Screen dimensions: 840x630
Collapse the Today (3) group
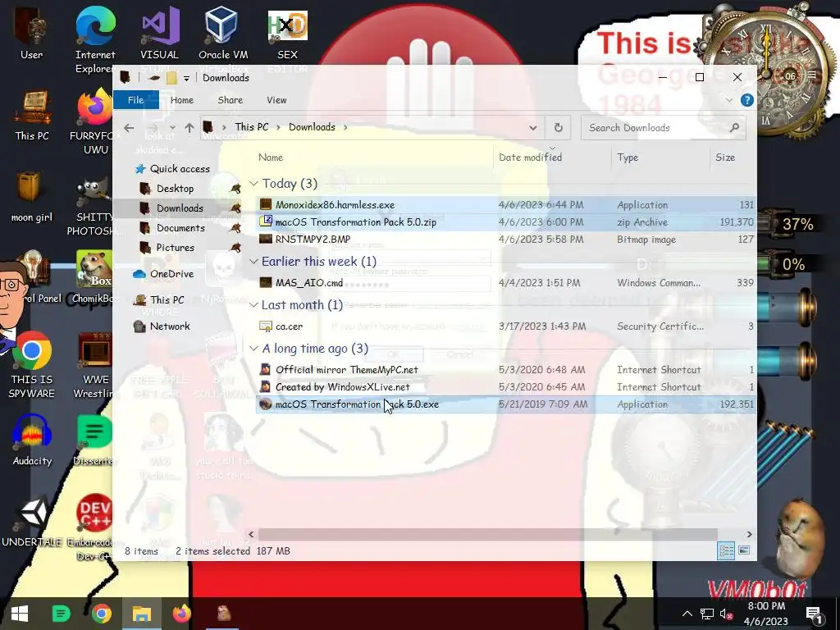click(x=254, y=183)
